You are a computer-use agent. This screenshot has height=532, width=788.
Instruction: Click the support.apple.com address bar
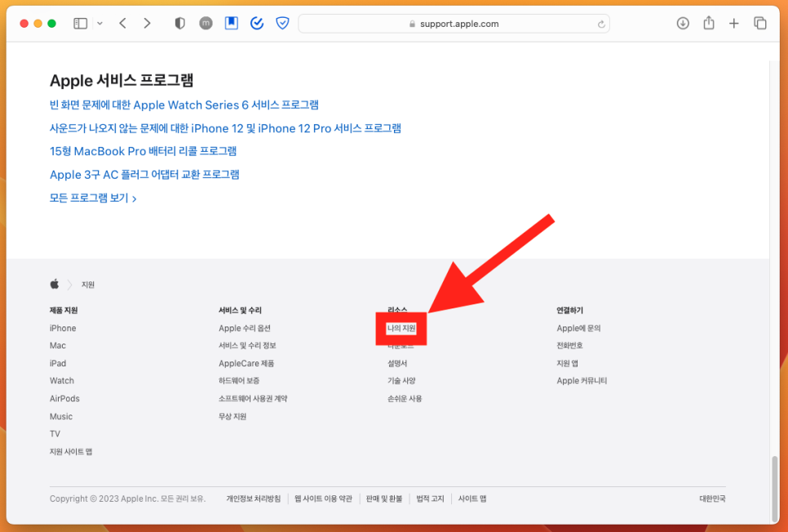coord(454,24)
